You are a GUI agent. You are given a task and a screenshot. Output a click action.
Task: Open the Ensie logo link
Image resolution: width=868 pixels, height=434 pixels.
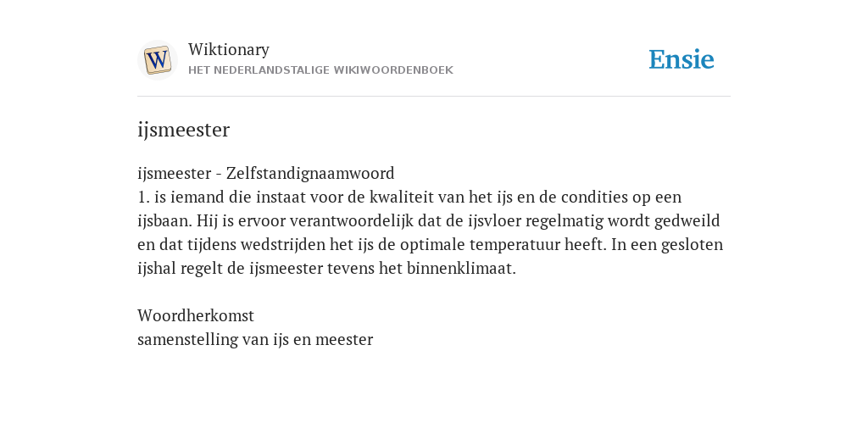pyautogui.click(x=682, y=60)
